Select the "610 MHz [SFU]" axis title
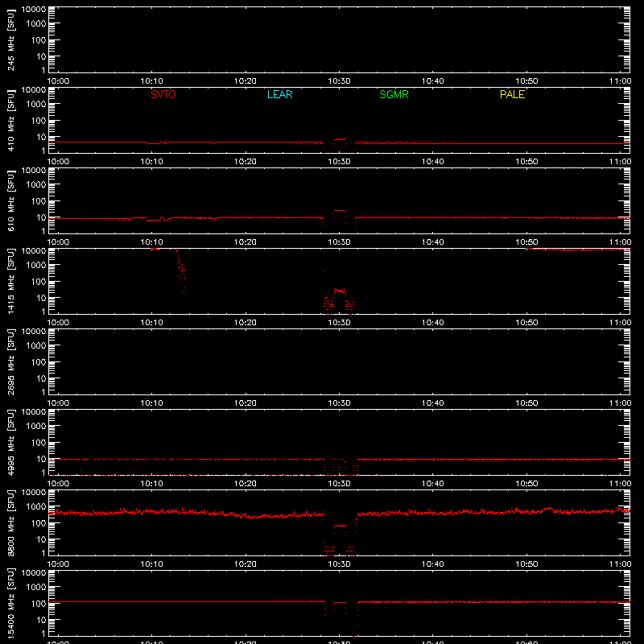Screen dimensions: 644x644 pyautogui.click(x=10, y=201)
